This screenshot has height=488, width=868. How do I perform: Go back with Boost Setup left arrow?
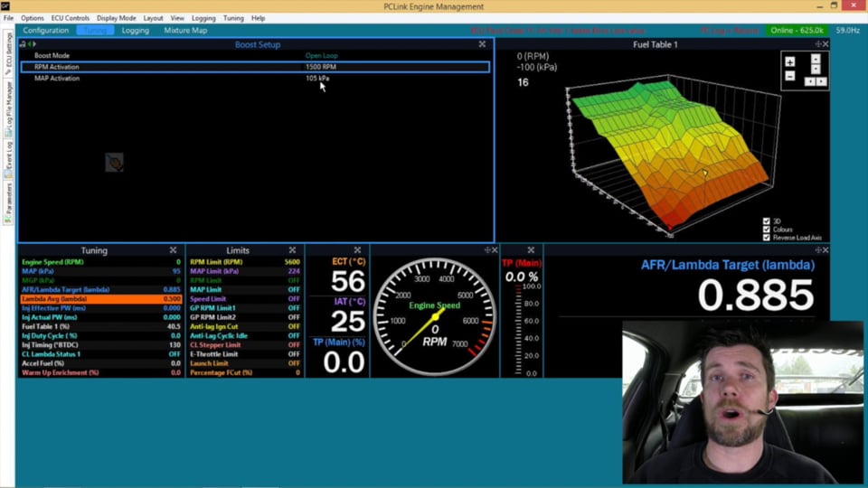(x=29, y=44)
